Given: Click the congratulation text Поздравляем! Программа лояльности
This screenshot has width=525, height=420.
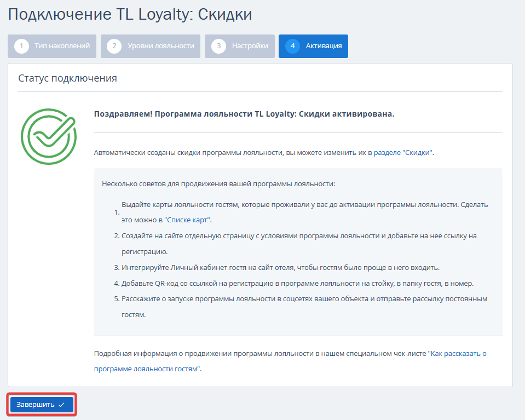Looking at the screenshot, I should (244, 114).
